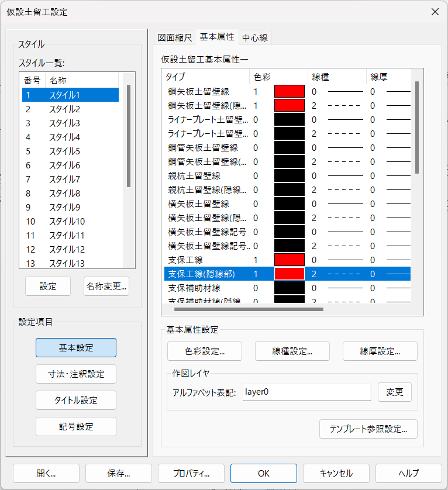Click the キャンセル button
The width and height of the screenshot is (448, 490).
pyautogui.click(x=336, y=473)
